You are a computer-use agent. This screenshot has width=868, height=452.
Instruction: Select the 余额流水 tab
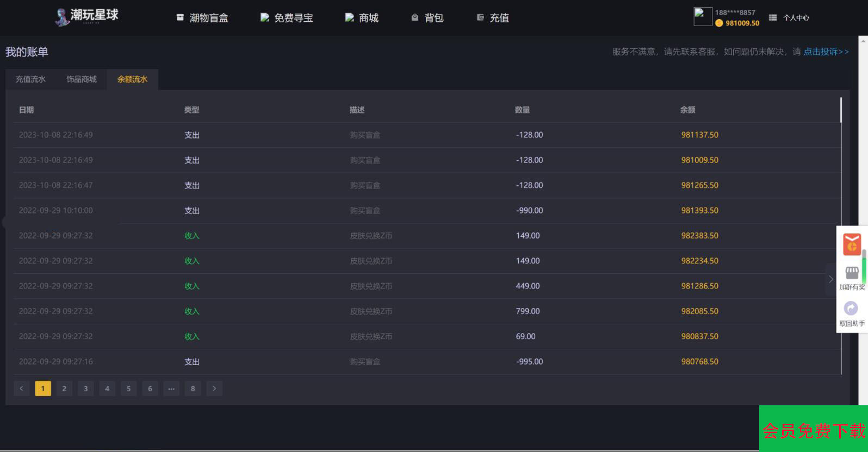coord(133,79)
